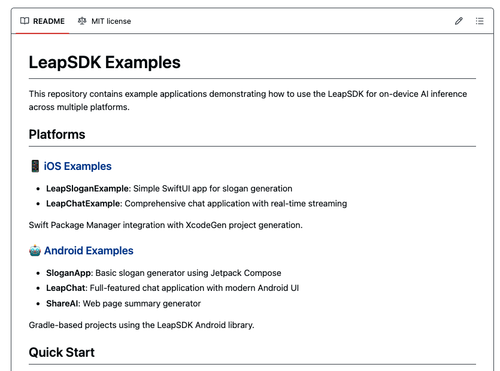Click the pencil edit README icon
The width and height of the screenshot is (500, 371).
[459, 21]
